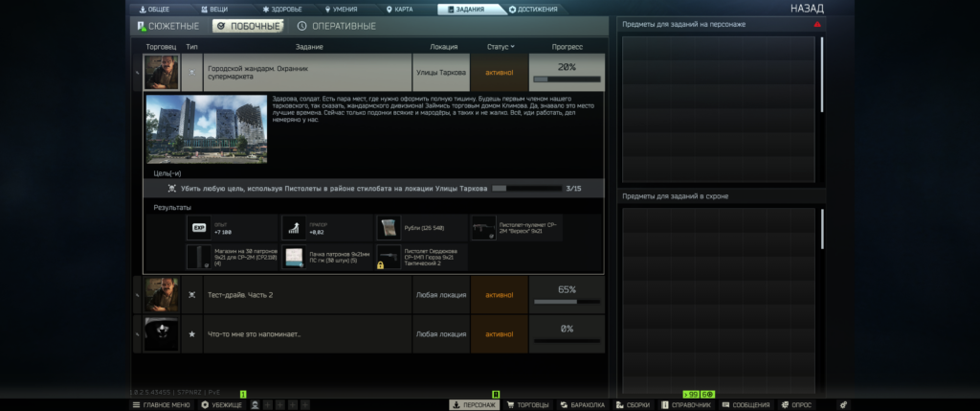Click the 9x21mm ammo pack reward icon
Viewport: 980px width, 411px height.
294,257
